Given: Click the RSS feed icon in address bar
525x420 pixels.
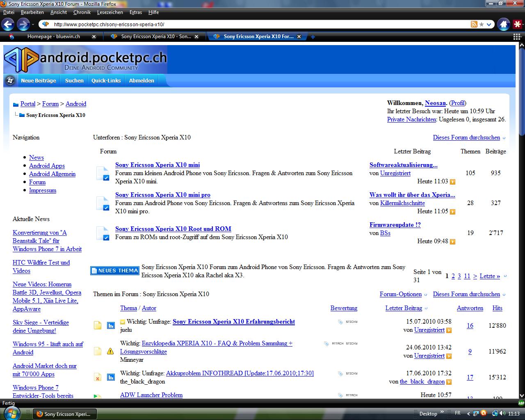Looking at the screenshot, I should point(474,25).
